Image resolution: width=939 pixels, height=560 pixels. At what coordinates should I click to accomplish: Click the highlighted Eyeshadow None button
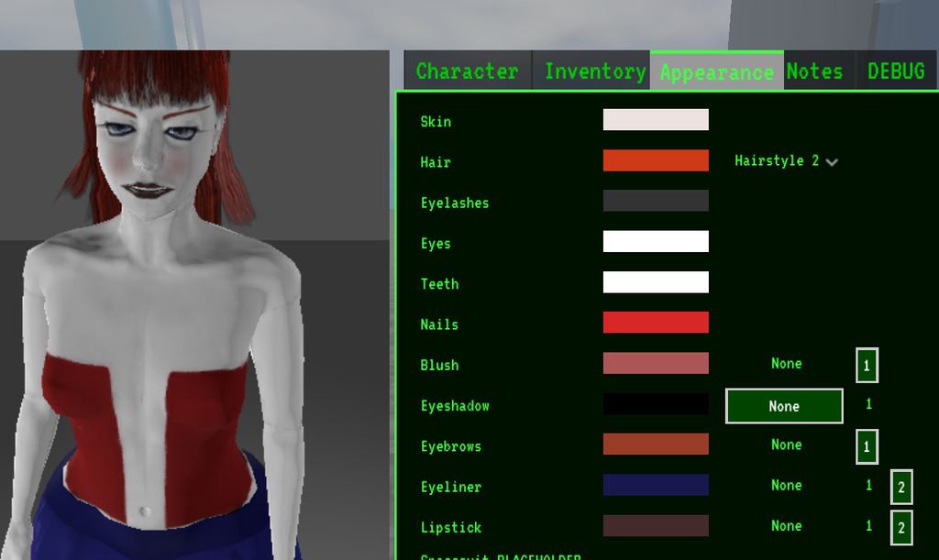tap(784, 406)
